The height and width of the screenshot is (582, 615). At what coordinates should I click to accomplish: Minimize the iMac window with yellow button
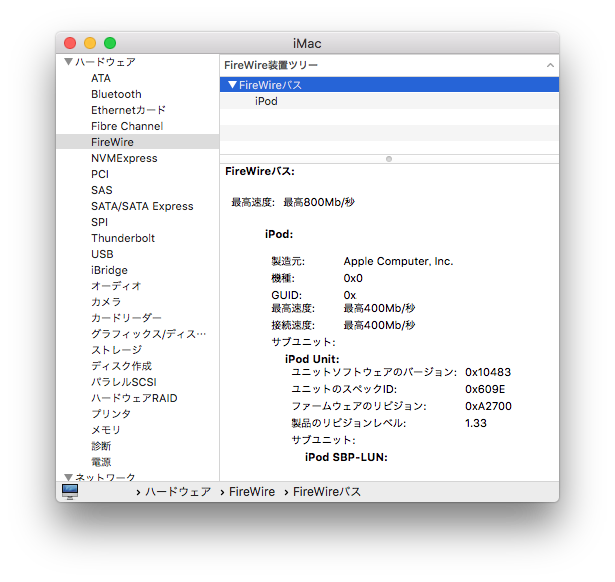[x=90, y=43]
